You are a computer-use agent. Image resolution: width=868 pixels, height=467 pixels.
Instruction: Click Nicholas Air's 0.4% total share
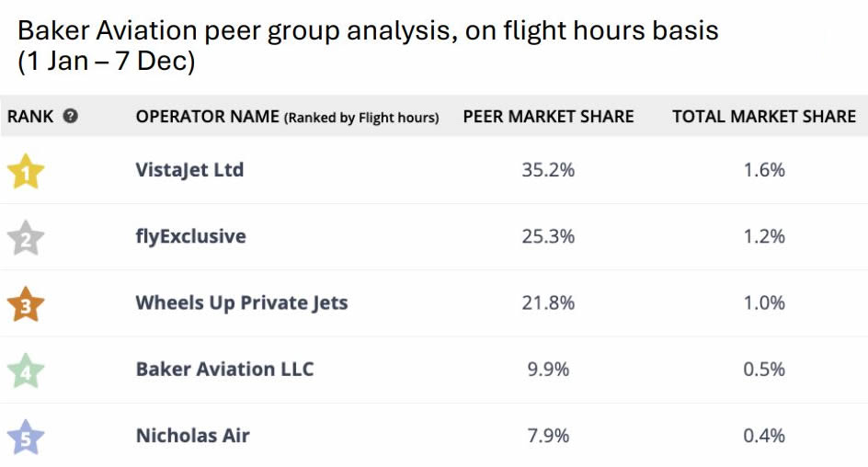coord(764,435)
